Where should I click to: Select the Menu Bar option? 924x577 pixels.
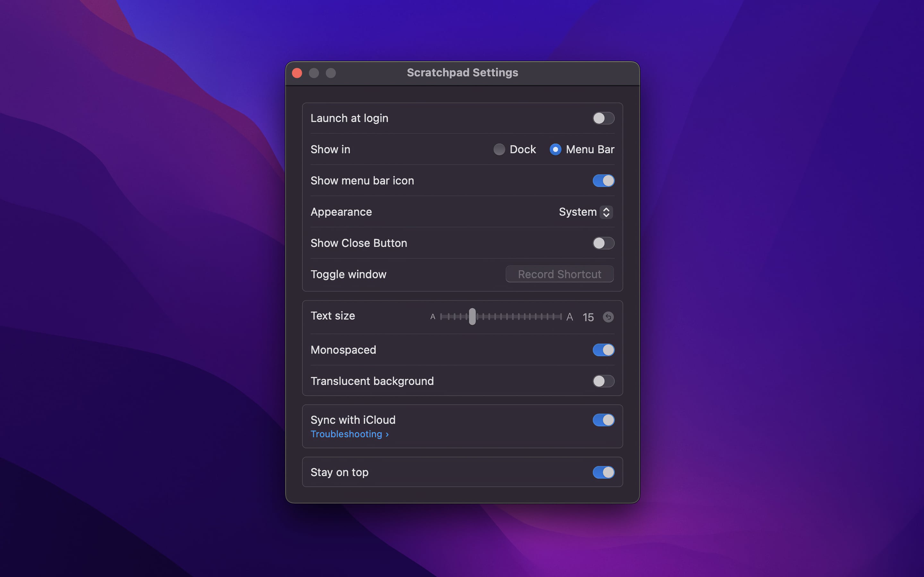pos(556,150)
